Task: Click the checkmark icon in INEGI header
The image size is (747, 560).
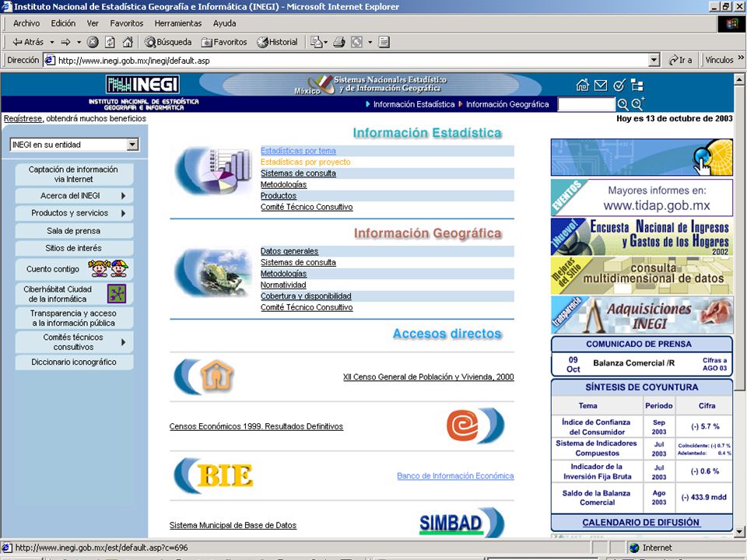Action: point(619,86)
